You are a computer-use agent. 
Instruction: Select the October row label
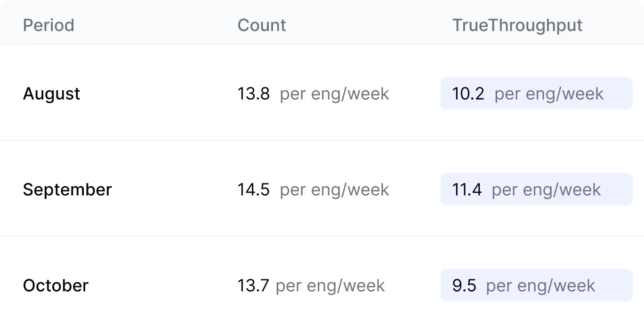click(x=56, y=285)
